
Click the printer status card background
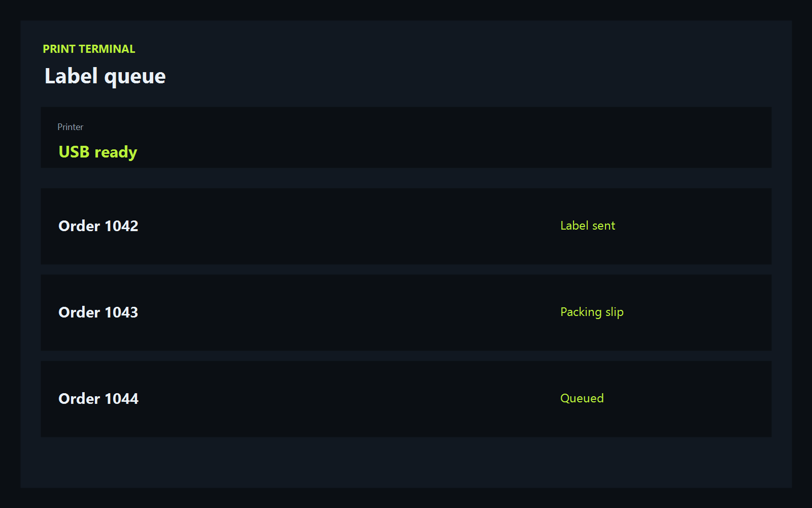click(406, 137)
